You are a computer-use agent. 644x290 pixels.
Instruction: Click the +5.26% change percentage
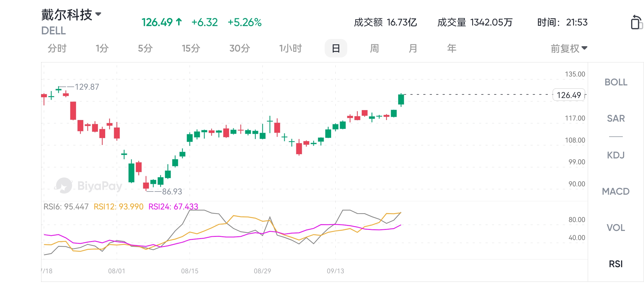(244, 22)
